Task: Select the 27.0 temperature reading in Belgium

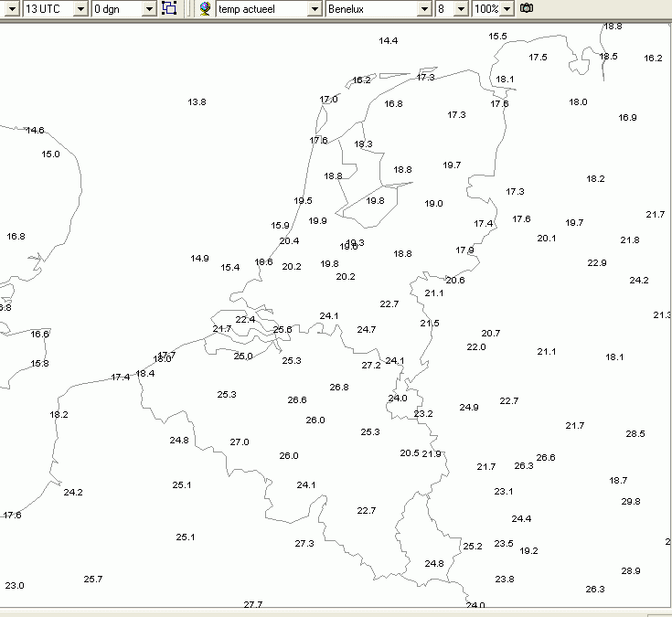Action: click(240, 441)
